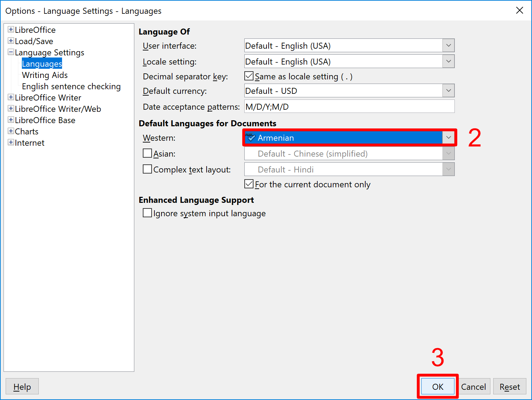
Task: Select LibreOffice Writer tree label
Action: pyautogui.click(x=48, y=98)
